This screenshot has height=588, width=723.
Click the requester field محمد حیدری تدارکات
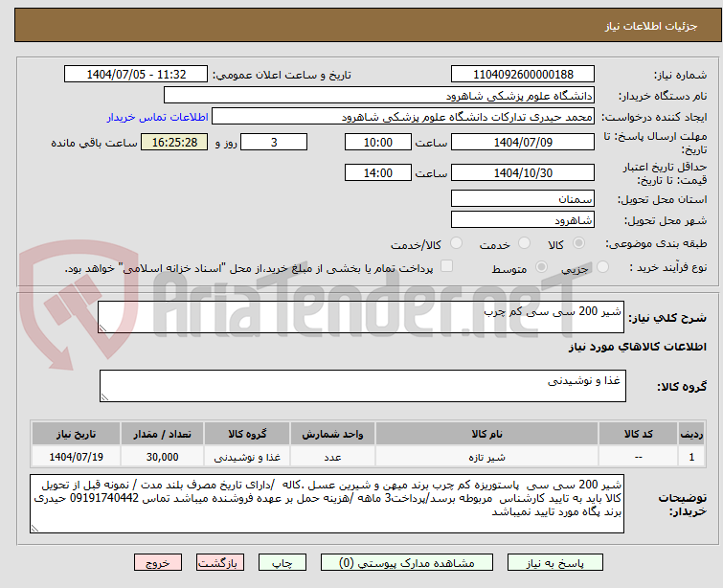pos(403,117)
